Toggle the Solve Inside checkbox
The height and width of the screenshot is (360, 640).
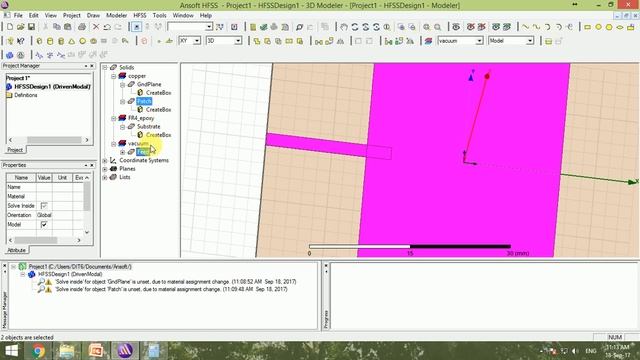pyautogui.click(x=44, y=206)
